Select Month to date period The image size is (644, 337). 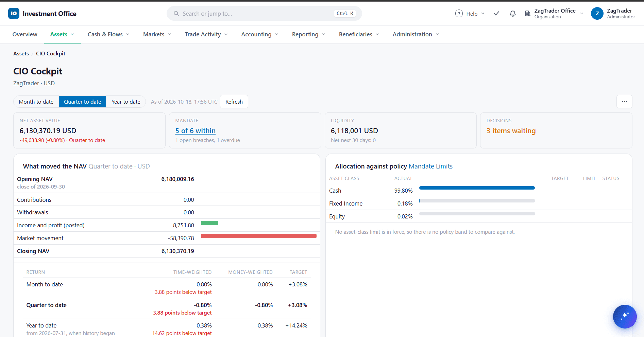click(36, 102)
